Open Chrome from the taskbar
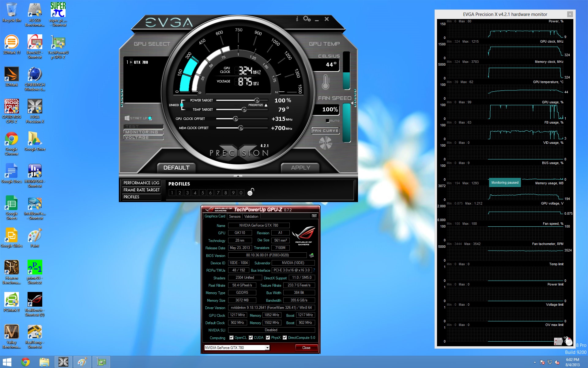588x368 pixels. coord(25,362)
